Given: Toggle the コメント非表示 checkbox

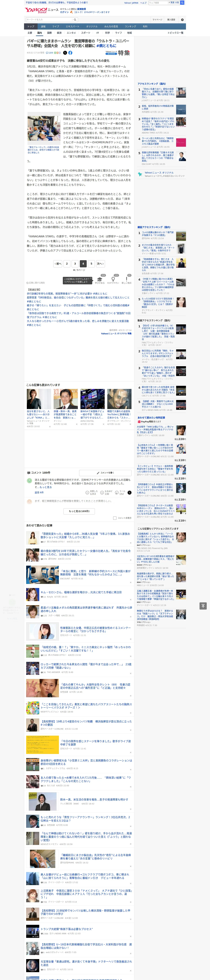Looking at the screenshot, I should tap(115, 518).
